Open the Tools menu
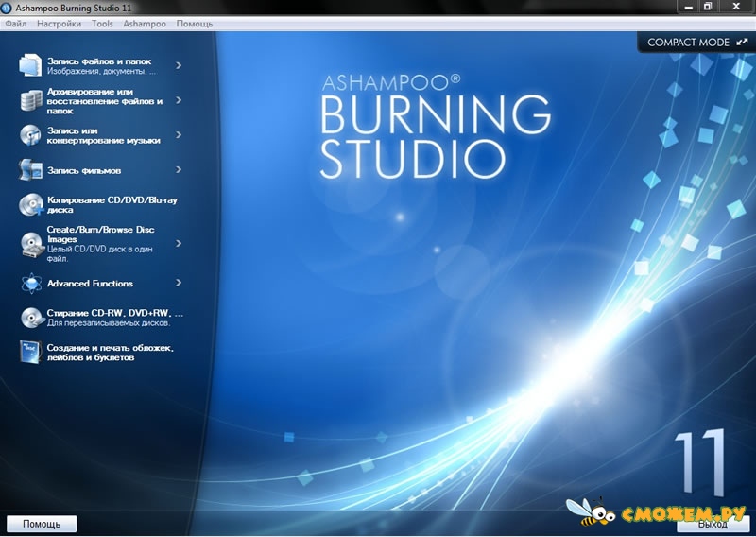 pyautogui.click(x=102, y=24)
